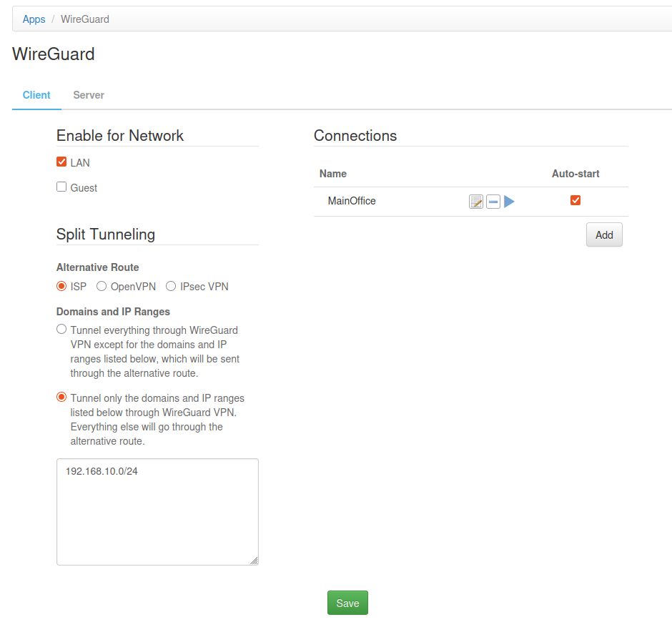Image resolution: width=672 pixels, height=622 pixels.
Task: Click the Connections heading
Action: click(355, 135)
